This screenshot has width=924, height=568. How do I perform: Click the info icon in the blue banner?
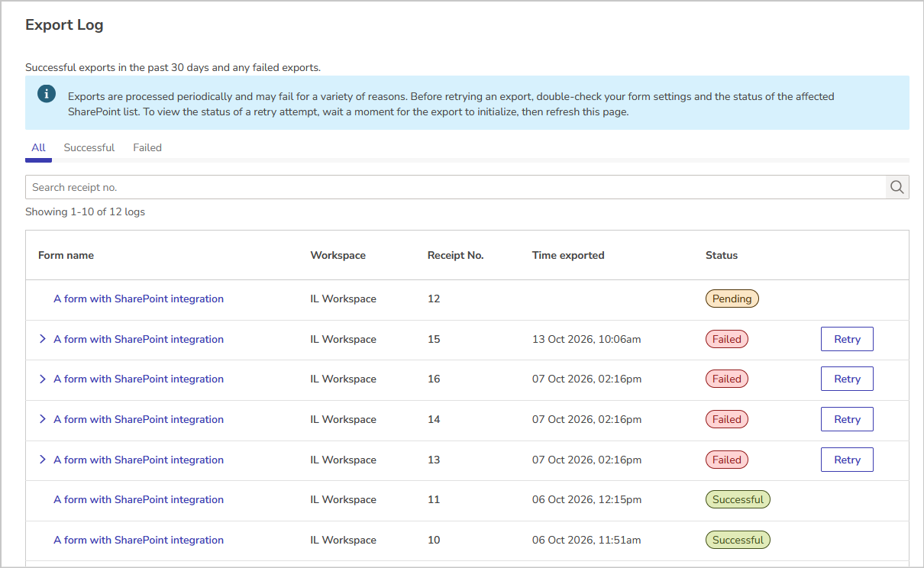coord(47,94)
